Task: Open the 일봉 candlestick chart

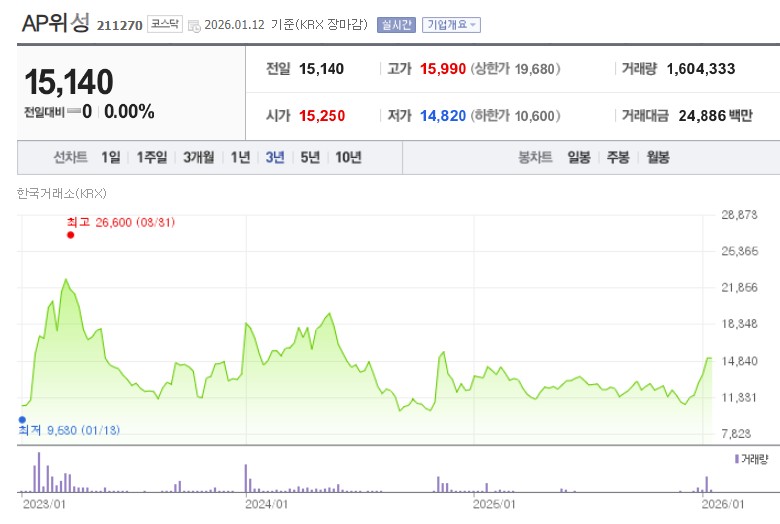Action: [x=579, y=157]
